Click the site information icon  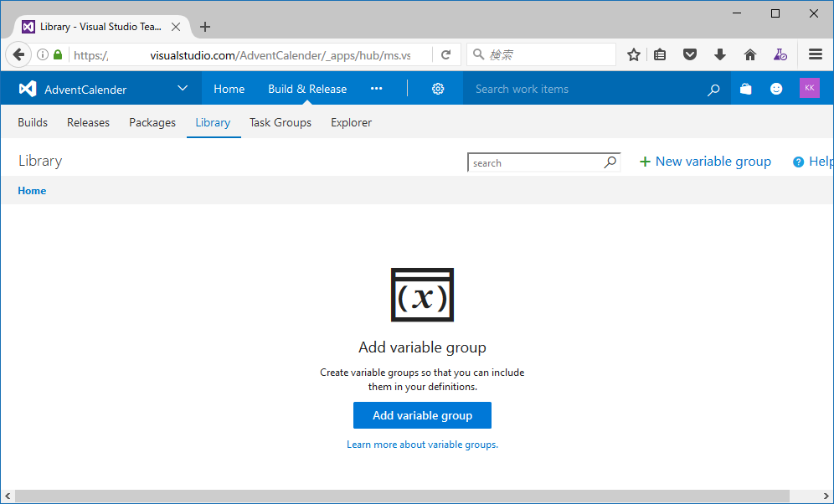pos(43,54)
